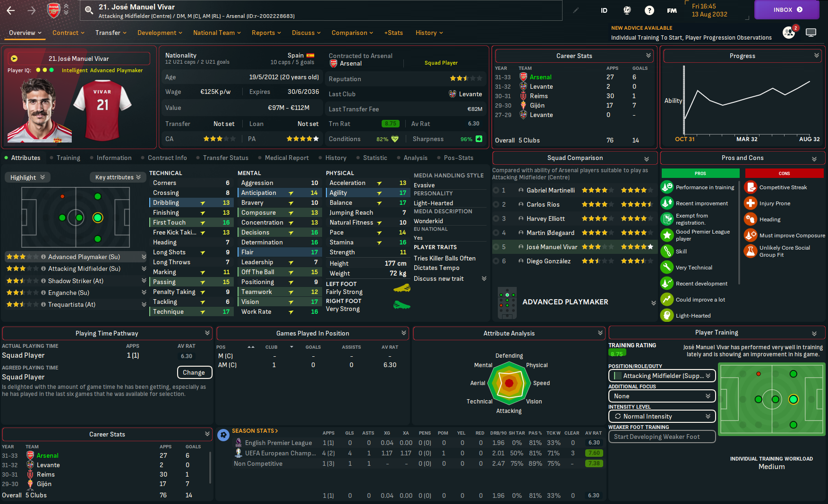
Task: Click the Trn Rat 8.75 green badge
Action: (x=391, y=124)
